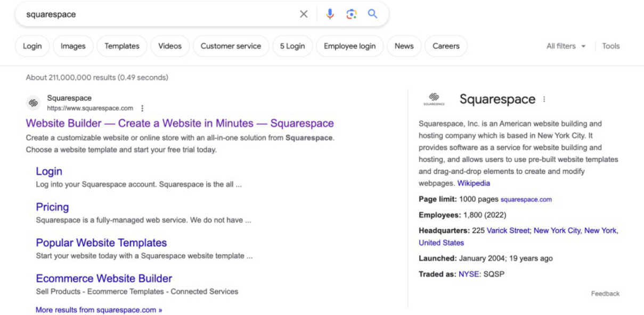Select the Templates filter chip
Viewport: 644px width, 315px height.
coord(122,46)
